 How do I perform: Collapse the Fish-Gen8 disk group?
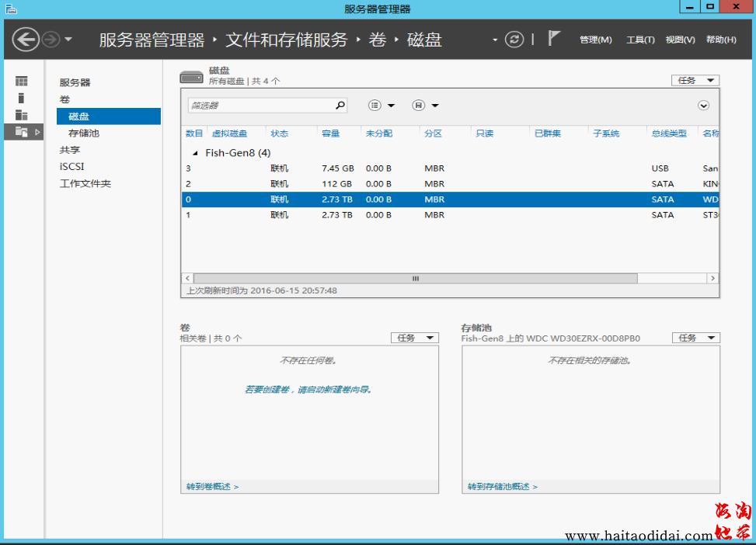click(196, 153)
